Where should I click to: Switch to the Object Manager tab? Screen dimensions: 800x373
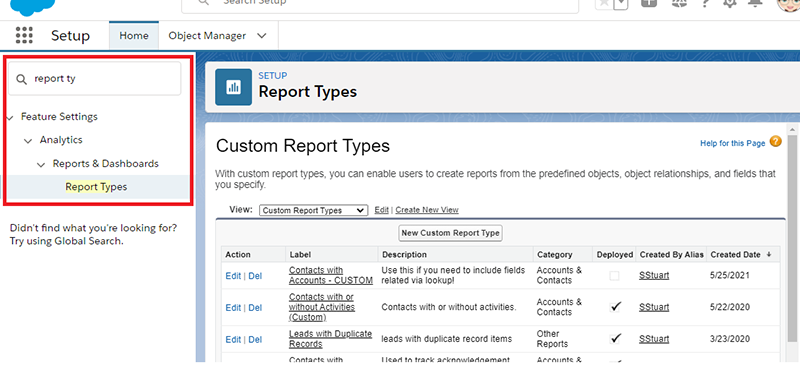point(207,36)
